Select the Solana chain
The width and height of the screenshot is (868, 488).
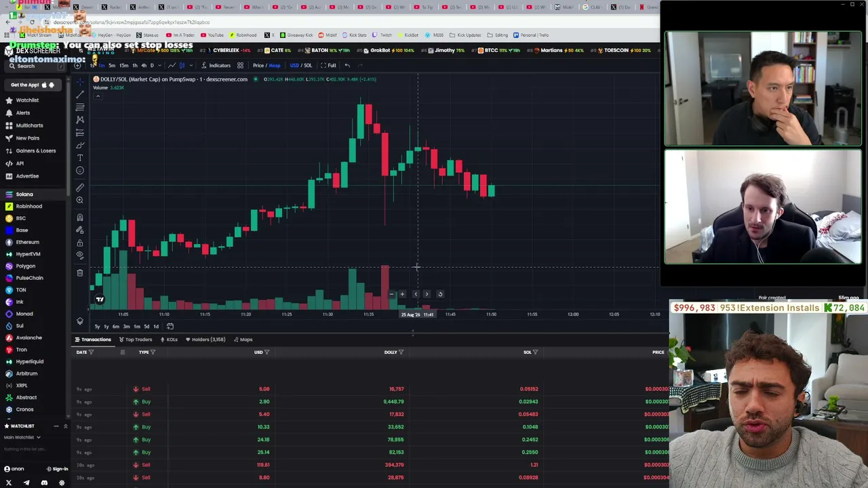click(24, 195)
